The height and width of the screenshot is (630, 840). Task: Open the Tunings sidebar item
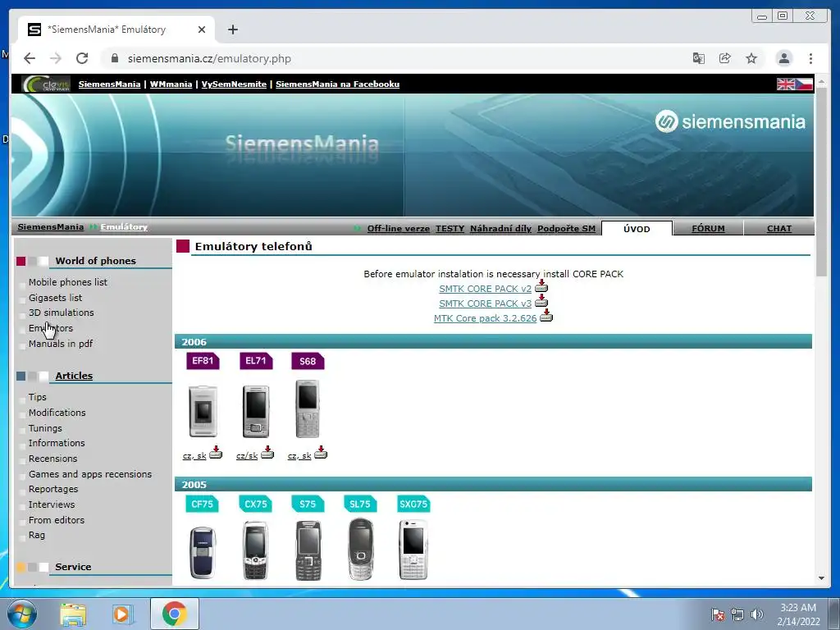45,428
